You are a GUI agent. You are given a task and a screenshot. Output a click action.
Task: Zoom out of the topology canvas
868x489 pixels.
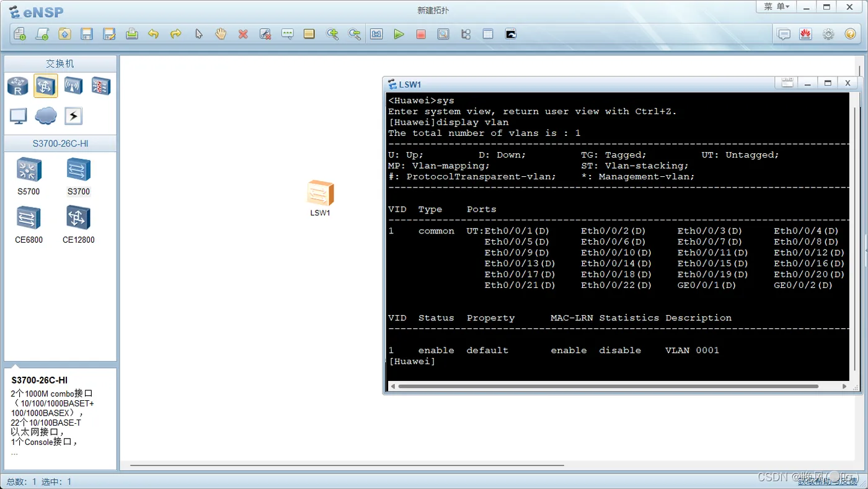coord(355,34)
